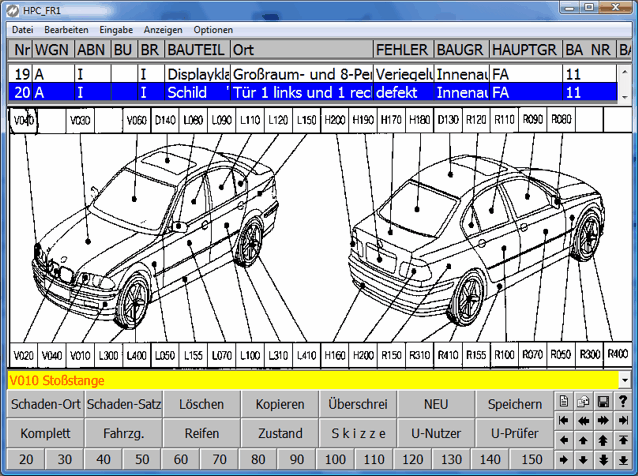This screenshot has height=476, width=638.
Task: Open the Bearbeiten menu
Action: coord(66,30)
